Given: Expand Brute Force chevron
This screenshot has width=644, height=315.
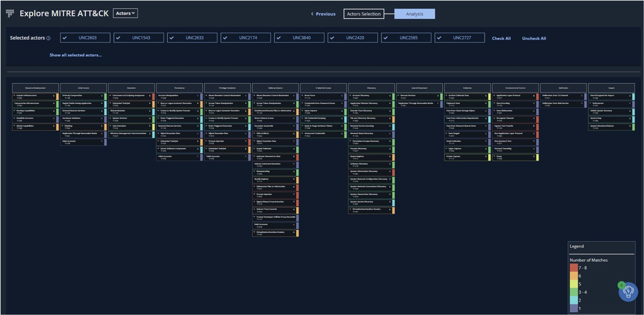Looking at the screenshot, I should point(302,95).
